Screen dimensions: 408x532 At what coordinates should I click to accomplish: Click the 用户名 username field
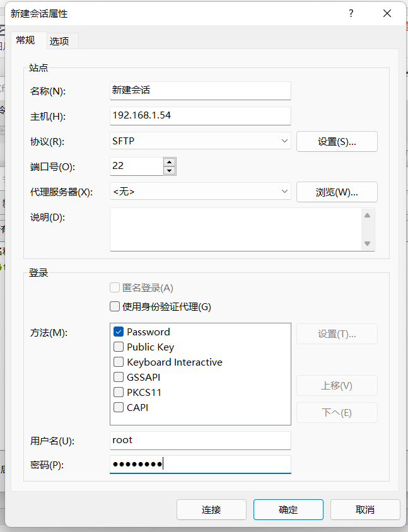(201, 441)
